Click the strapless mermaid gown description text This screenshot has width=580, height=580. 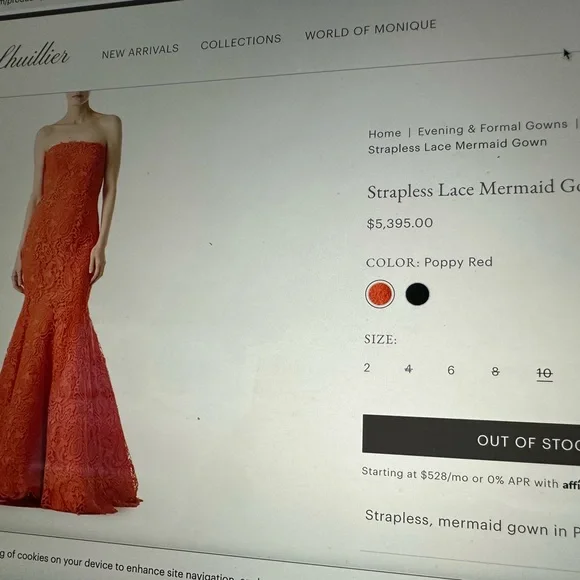tap(472, 524)
